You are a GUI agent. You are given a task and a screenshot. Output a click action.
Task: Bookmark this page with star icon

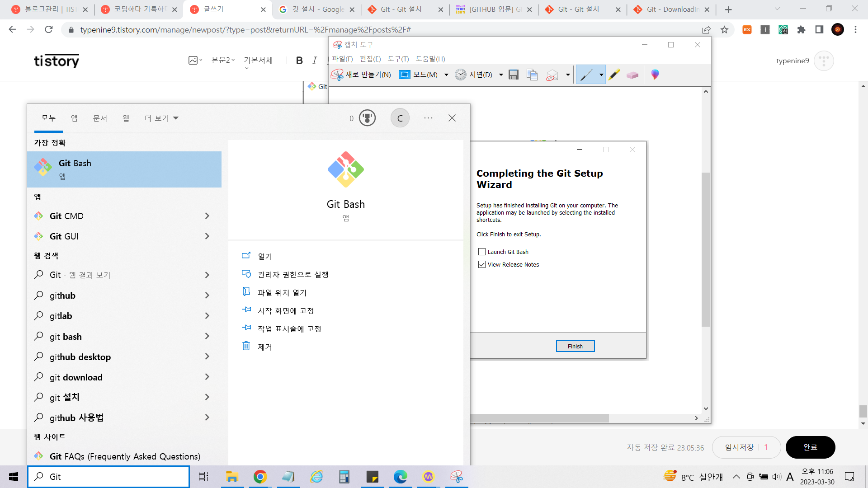725,30
